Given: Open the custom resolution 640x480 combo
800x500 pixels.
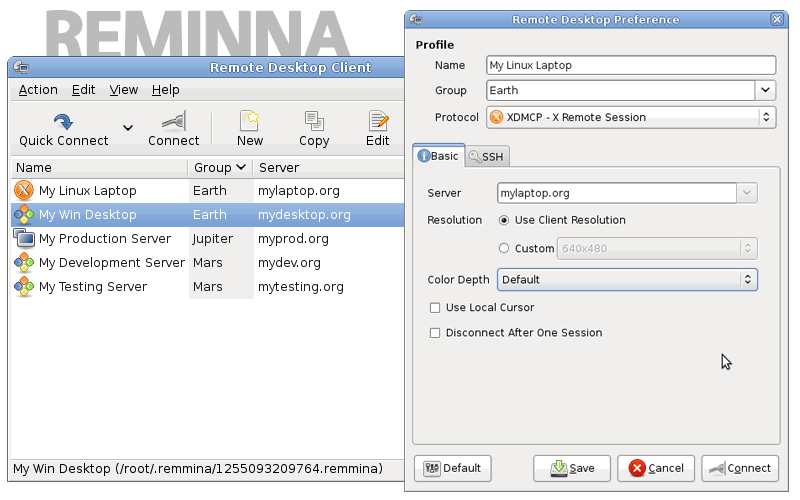Looking at the screenshot, I should [657, 248].
